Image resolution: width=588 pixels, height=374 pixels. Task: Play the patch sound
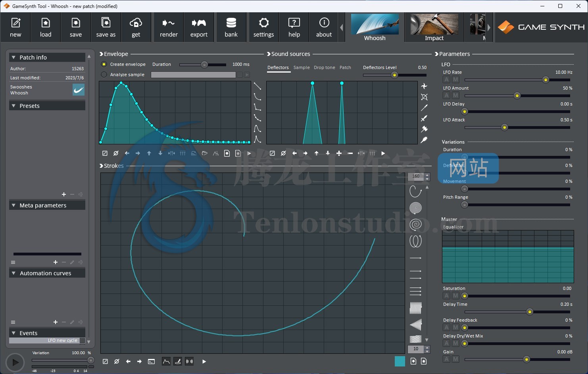[15, 362]
